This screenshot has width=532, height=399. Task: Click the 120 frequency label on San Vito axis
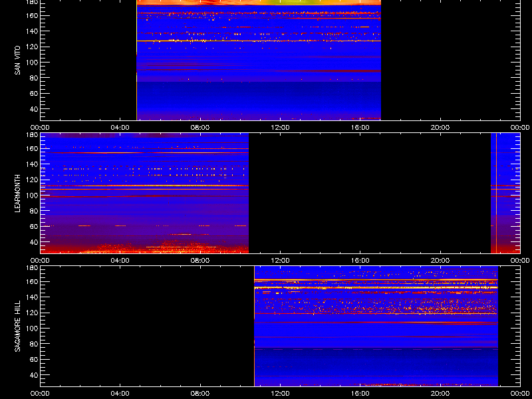coord(33,47)
